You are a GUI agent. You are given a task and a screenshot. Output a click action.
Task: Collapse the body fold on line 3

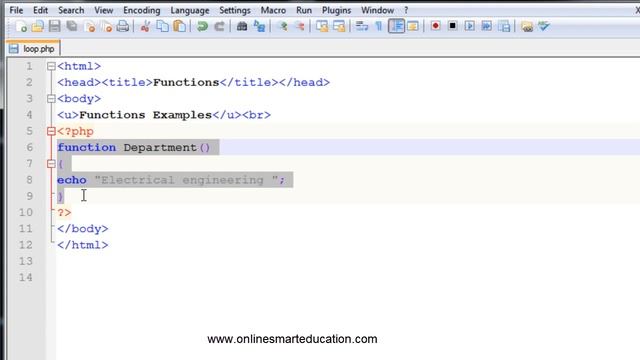tap(51, 99)
